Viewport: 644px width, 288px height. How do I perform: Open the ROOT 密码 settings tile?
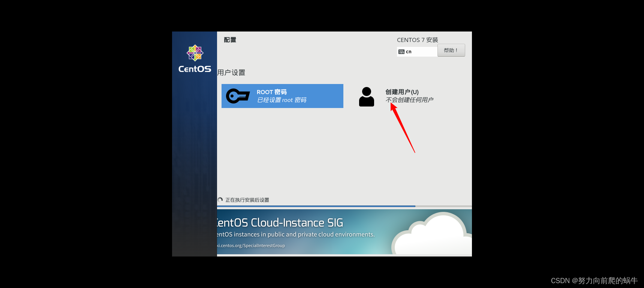[x=282, y=96]
